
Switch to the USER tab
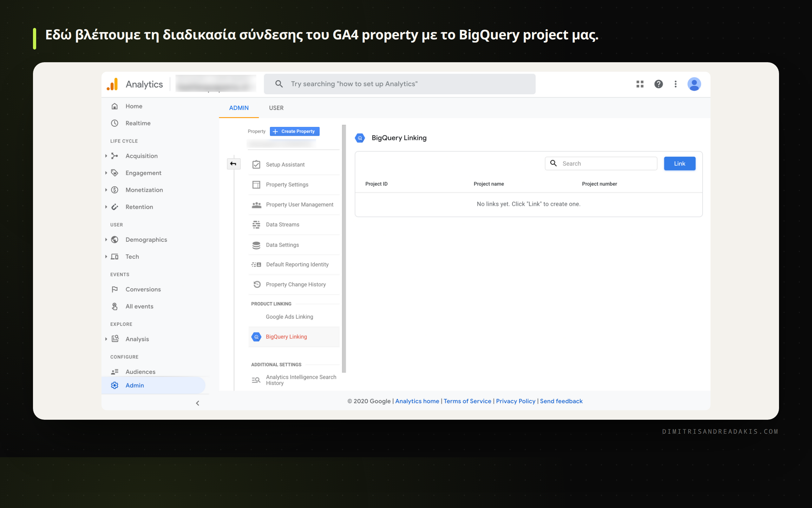(276, 108)
